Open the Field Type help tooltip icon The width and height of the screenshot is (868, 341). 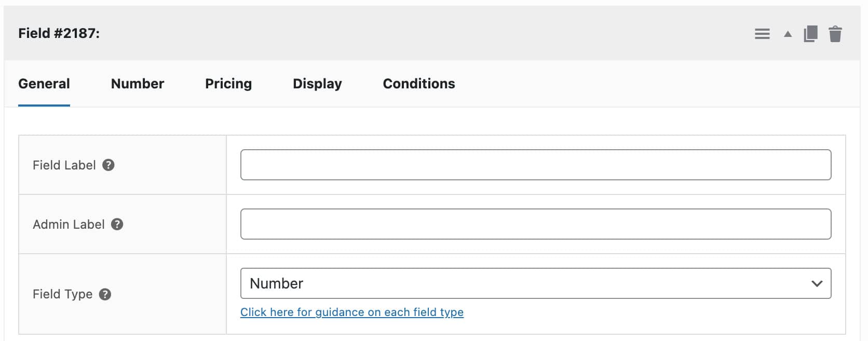point(105,294)
